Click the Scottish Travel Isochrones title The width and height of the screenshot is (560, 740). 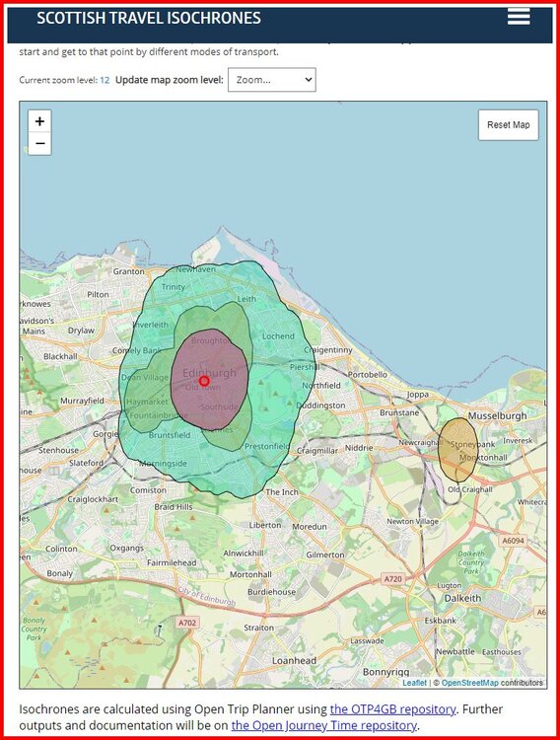coord(149,18)
